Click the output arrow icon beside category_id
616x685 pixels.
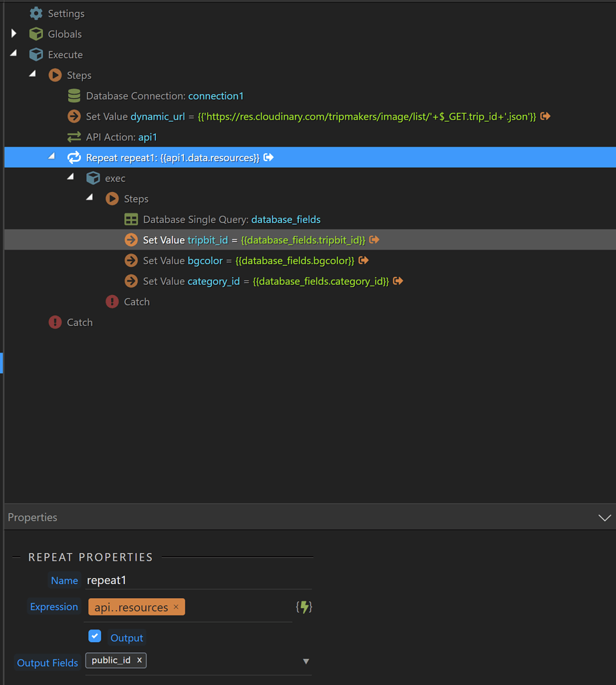pyautogui.click(x=398, y=281)
